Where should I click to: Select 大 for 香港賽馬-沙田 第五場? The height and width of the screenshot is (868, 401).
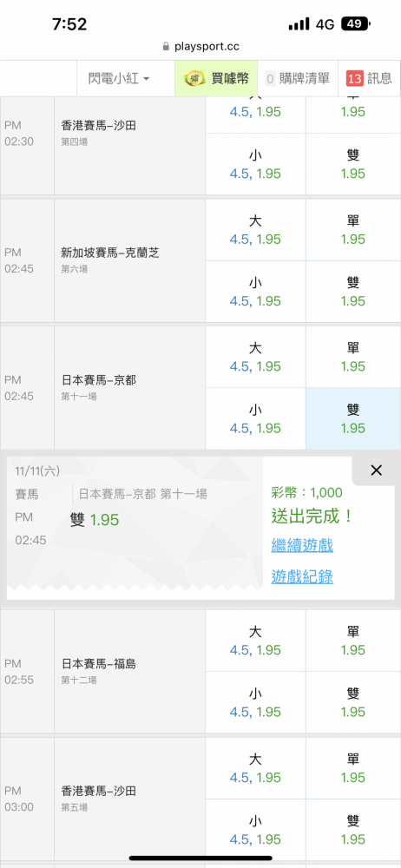(x=255, y=768)
